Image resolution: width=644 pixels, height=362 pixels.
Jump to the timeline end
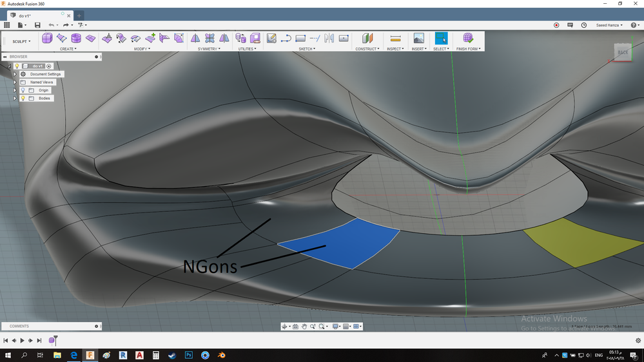point(39,340)
